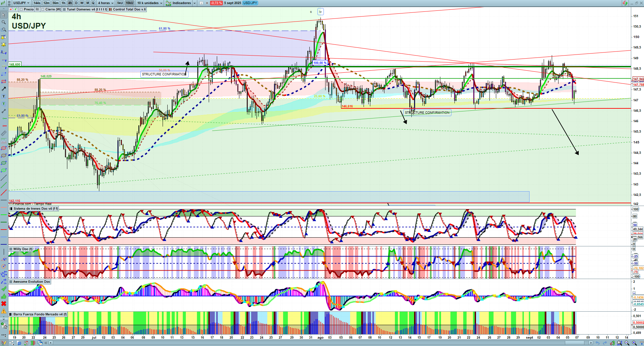
Task: Toggle the Precio checkbox
Action: pos(21,9)
